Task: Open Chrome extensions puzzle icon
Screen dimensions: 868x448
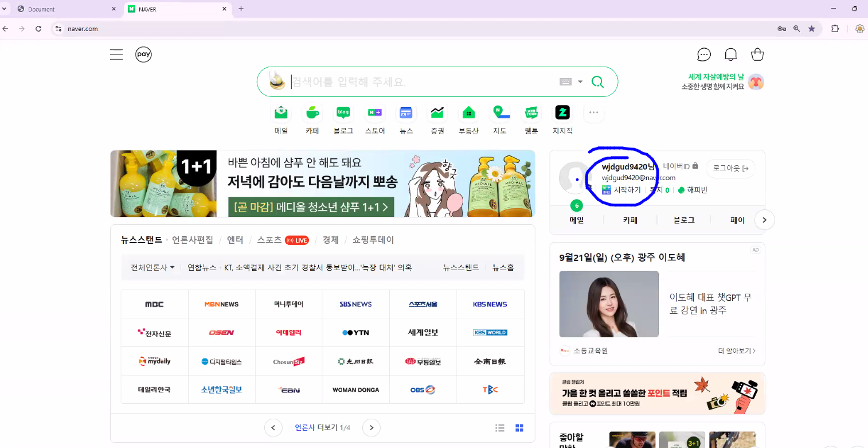Action: (835, 29)
